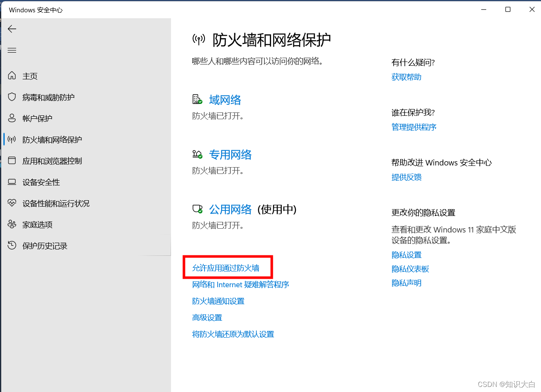
Task: Open 管理提供程序 link
Action: 414,127
